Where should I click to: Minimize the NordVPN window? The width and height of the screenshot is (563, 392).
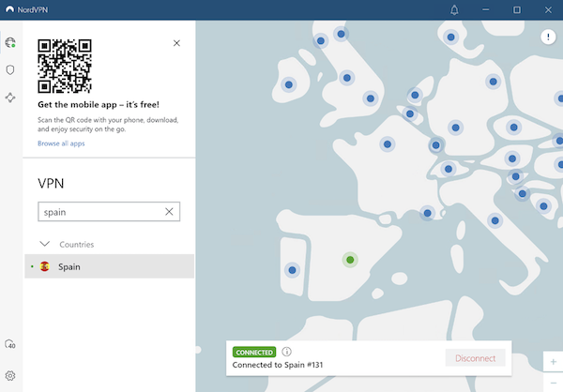click(486, 9)
